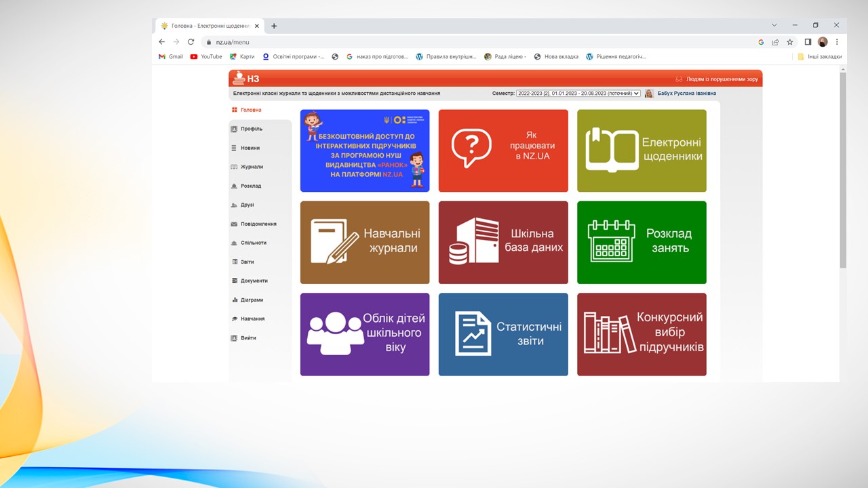Open the Розклад занять calendar tile
868x488 pixels.
pyautogui.click(x=642, y=242)
